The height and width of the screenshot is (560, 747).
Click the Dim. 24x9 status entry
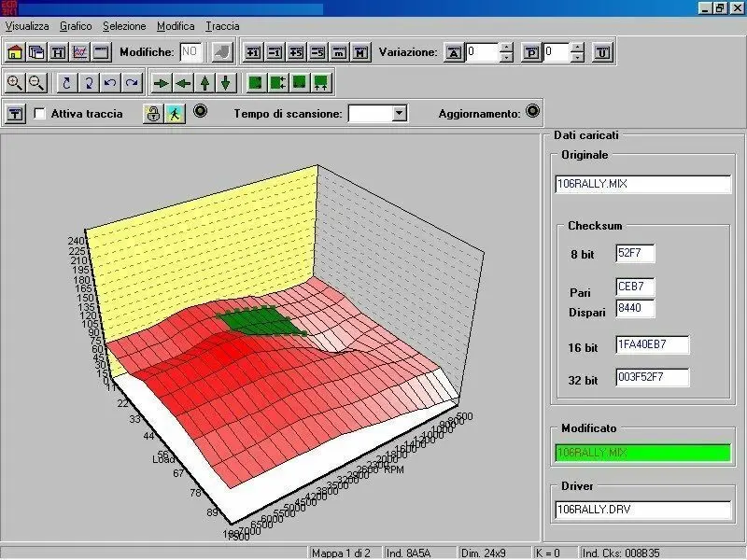(x=494, y=553)
